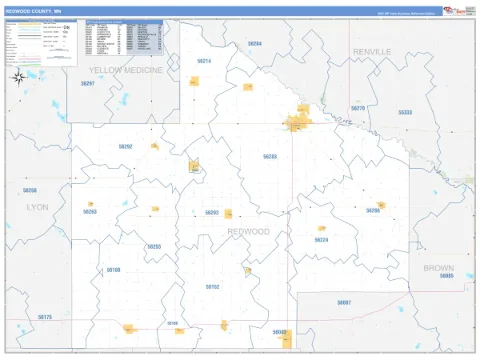Click ZIP code label 56152
The image size is (480, 360).
click(212, 287)
